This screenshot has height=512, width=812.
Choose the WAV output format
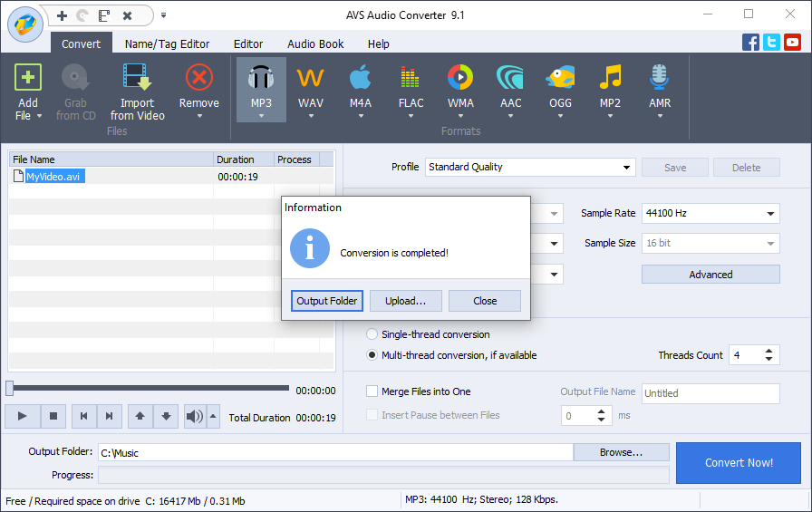pyautogui.click(x=311, y=80)
